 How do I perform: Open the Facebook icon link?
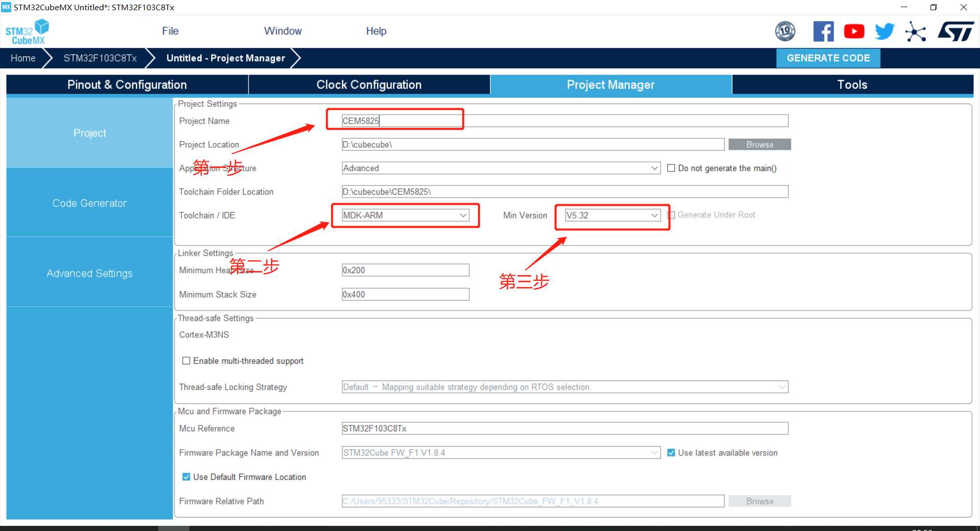823,32
